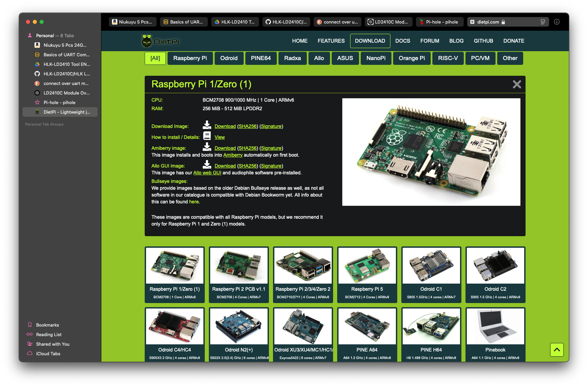This screenshot has height=387, width=588.
Task: Click the Allo GUI image download icon
Action: tap(207, 164)
